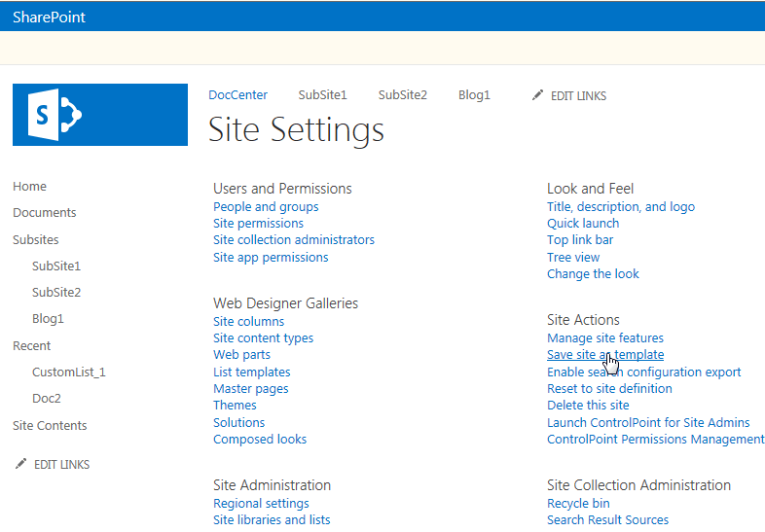Open CustomList_1 under Recent
This screenshot has height=532, width=765.
[68, 372]
